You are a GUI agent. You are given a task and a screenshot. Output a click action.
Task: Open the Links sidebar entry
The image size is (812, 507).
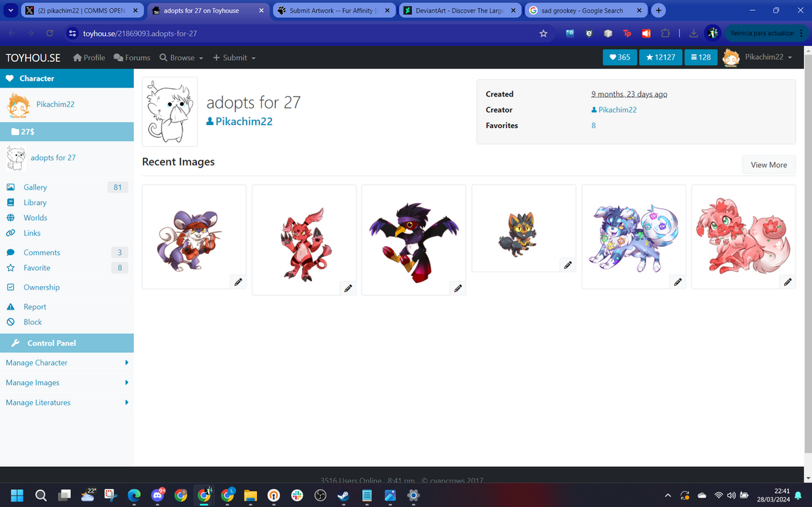pos(32,233)
